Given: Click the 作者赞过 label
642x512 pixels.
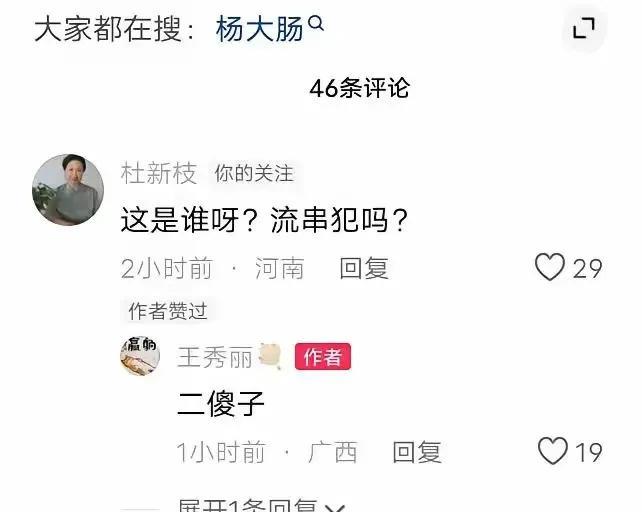Looking at the screenshot, I should [x=168, y=311].
